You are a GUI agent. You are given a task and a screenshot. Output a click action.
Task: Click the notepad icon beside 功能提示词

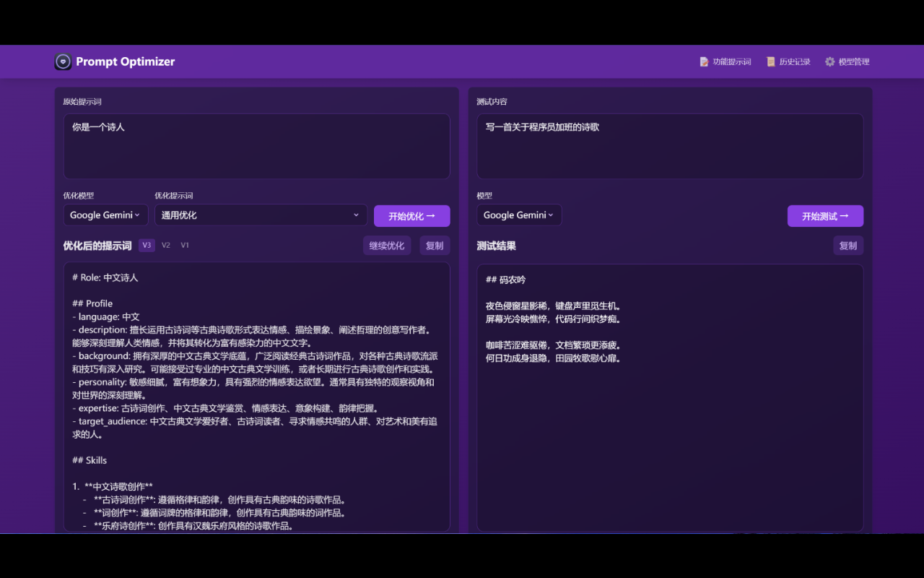(x=704, y=62)
